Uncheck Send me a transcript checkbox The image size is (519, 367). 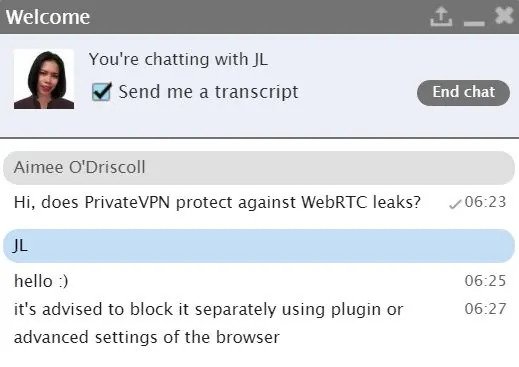click(x=102, y=91)
